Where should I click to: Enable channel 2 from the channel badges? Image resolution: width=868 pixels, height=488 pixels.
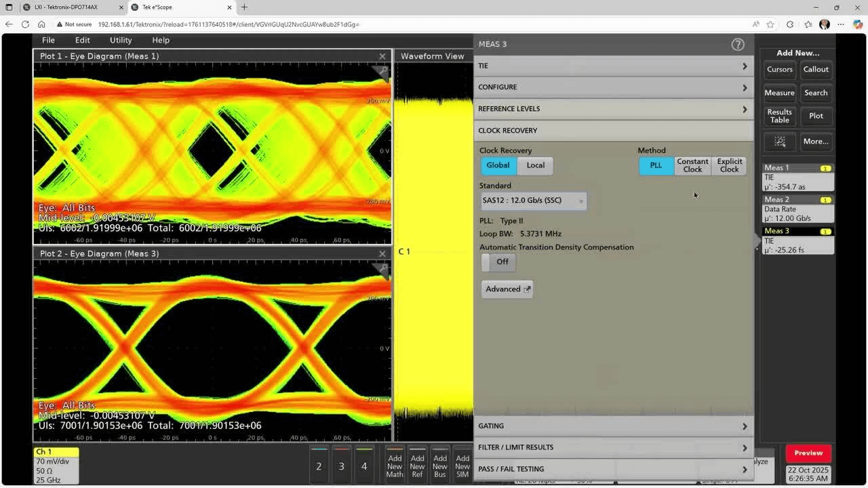pos(319,466)
